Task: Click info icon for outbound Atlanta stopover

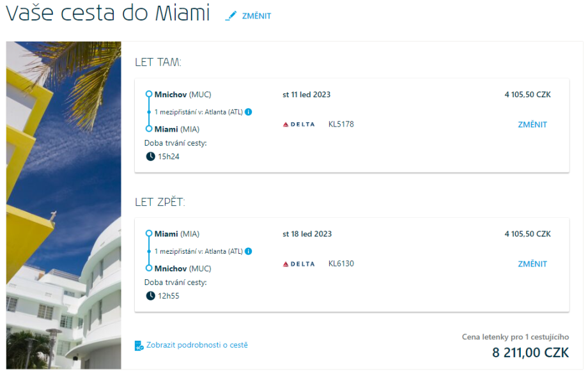Action: coord(249,112)
